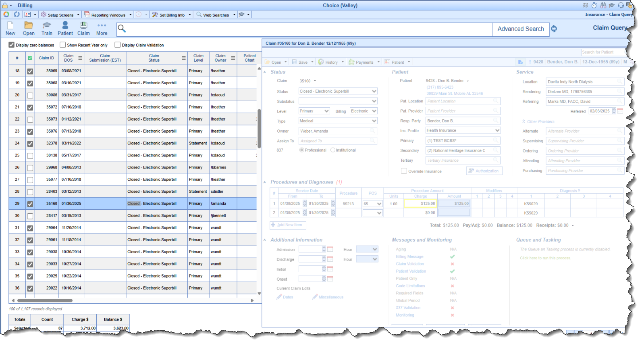Open the Billing dropdown showing Electronic
Viewport: 644px width, 346px height.
(374, 111)
